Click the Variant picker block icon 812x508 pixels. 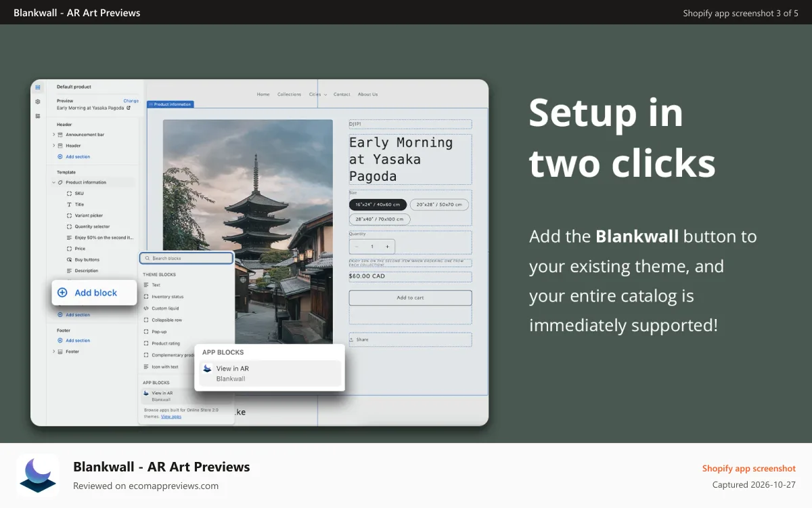click(x=69, y=215)
